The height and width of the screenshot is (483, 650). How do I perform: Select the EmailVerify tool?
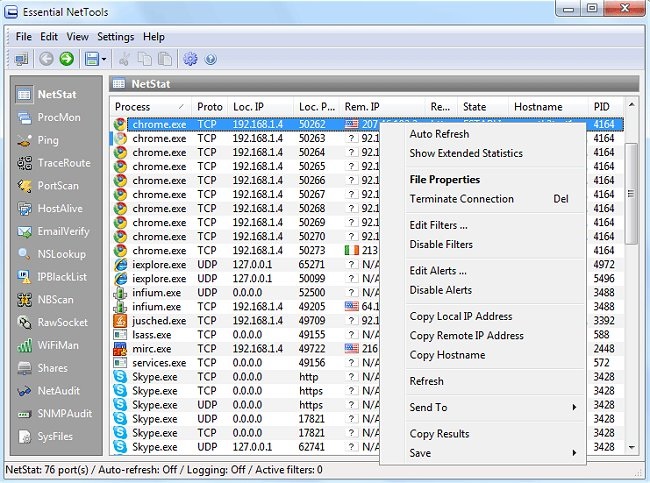tap(53, 231)
